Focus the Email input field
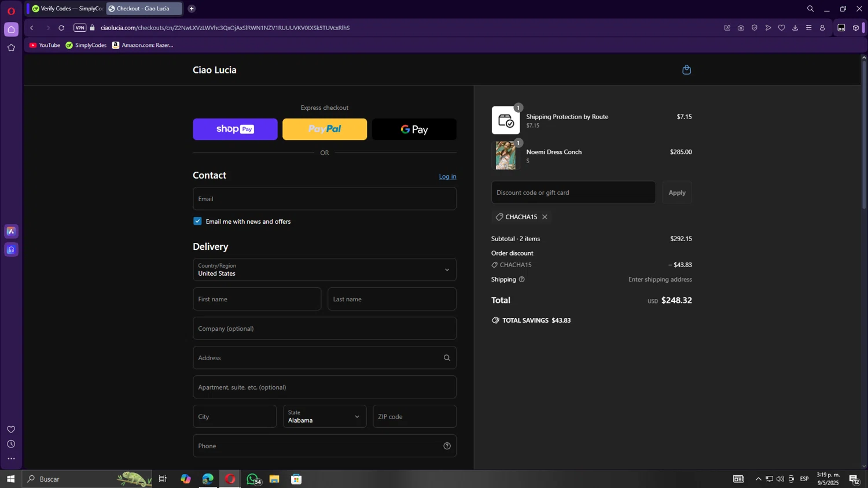The height and width of the screenshot is (488, 868). [x=325, y=198]
